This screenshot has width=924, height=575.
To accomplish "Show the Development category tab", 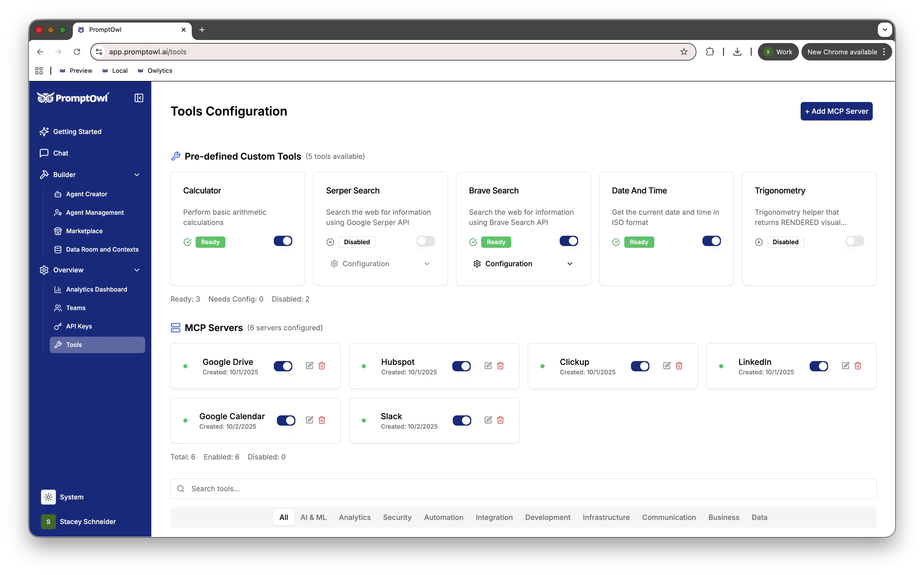I will click(x=548, y=517).
